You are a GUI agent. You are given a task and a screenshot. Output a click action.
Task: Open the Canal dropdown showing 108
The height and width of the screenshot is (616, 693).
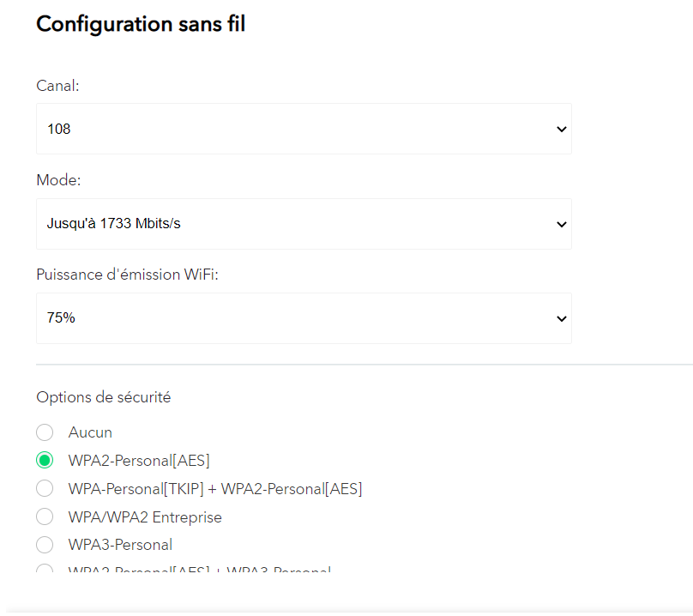pos(304,130)
